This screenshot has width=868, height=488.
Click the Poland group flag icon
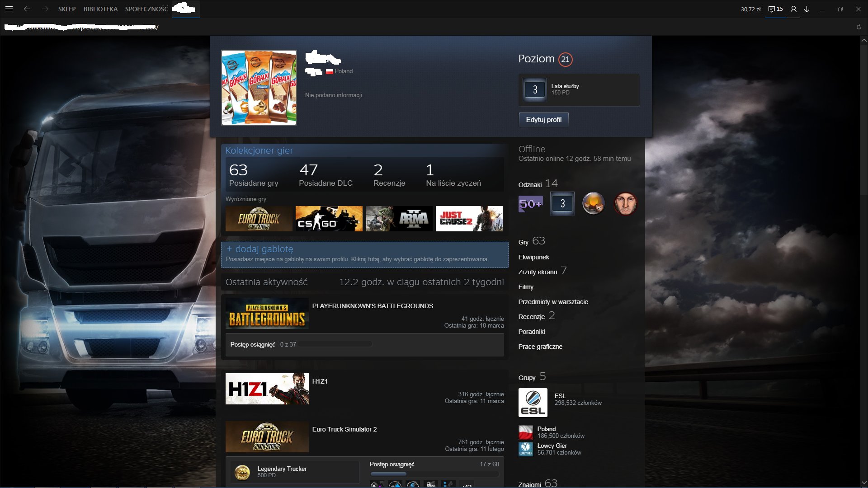tap(525, 432)
